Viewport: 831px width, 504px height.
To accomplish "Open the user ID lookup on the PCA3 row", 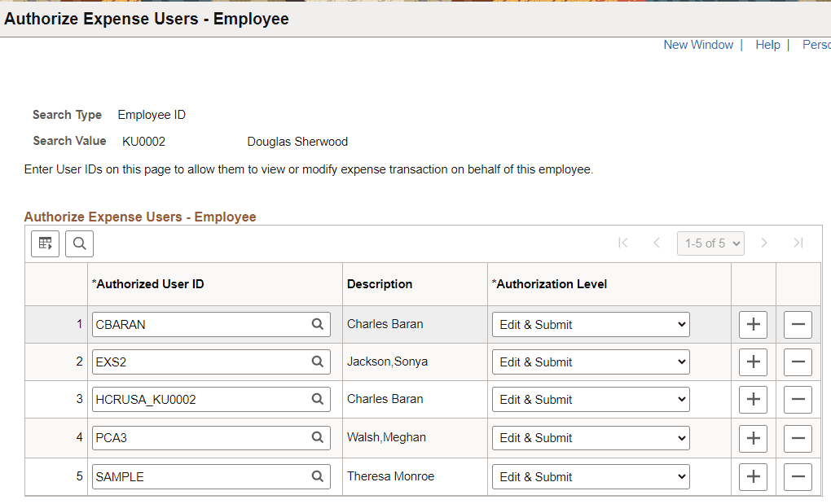I will (317, 438).
